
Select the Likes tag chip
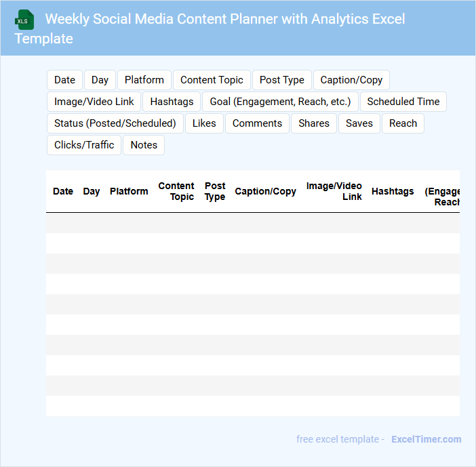point(204,123)
